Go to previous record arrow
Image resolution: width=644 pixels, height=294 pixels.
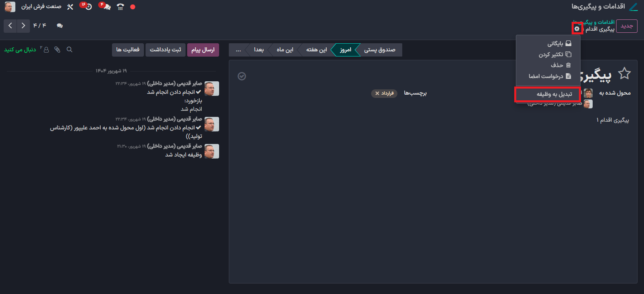[x=10, y=26]
